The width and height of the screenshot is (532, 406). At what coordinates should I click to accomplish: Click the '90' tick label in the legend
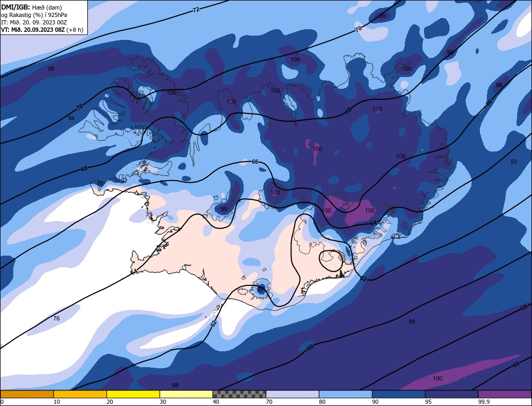pos(375,402)
